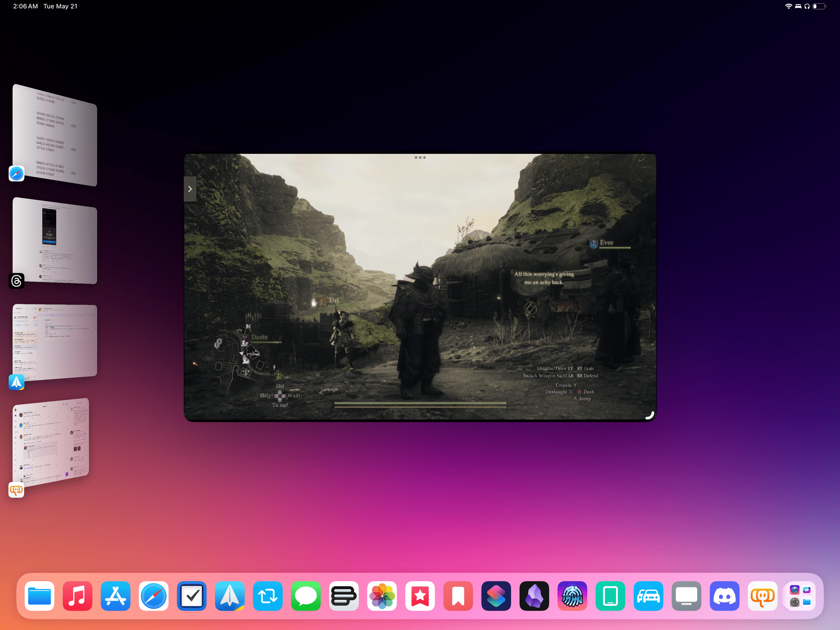Tap the Wi-Fi status icon
This screenshot has width=840, height=630.
(788, 6)
